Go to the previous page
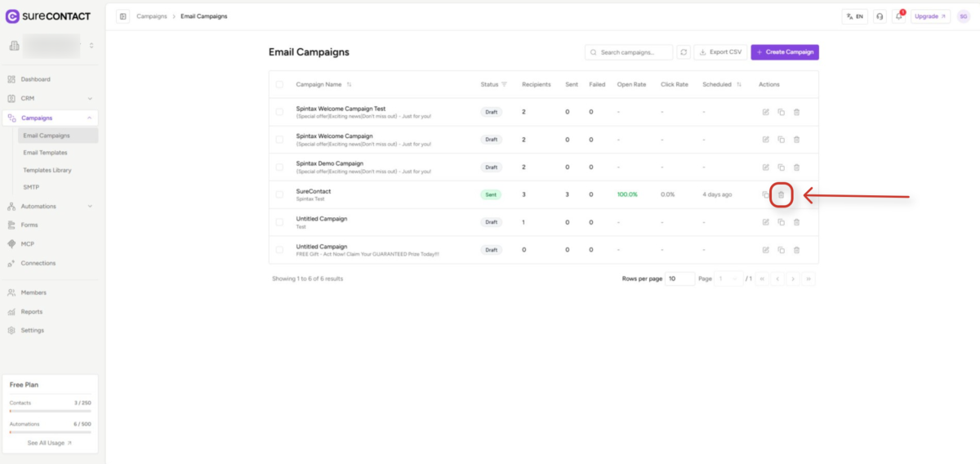This screenshot has height=464, width=980. coord(777,279)
